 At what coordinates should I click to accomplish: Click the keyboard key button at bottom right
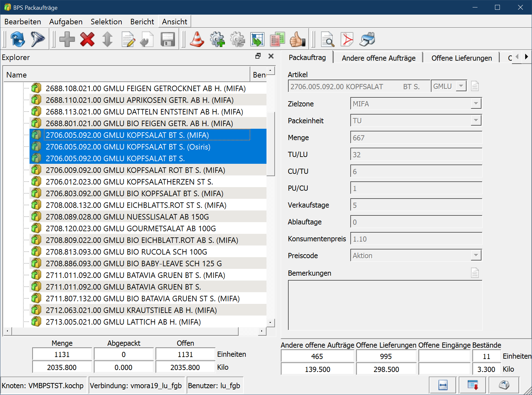[x=504, y=385]
